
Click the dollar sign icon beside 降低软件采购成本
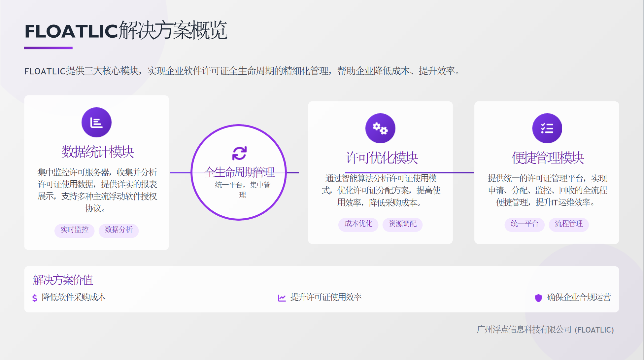(x=35, y=298)
